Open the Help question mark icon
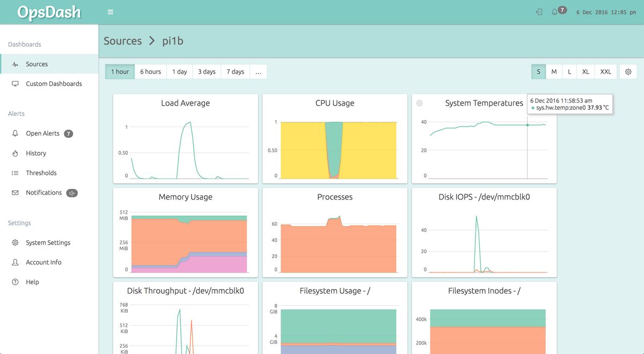 (15, 282)
